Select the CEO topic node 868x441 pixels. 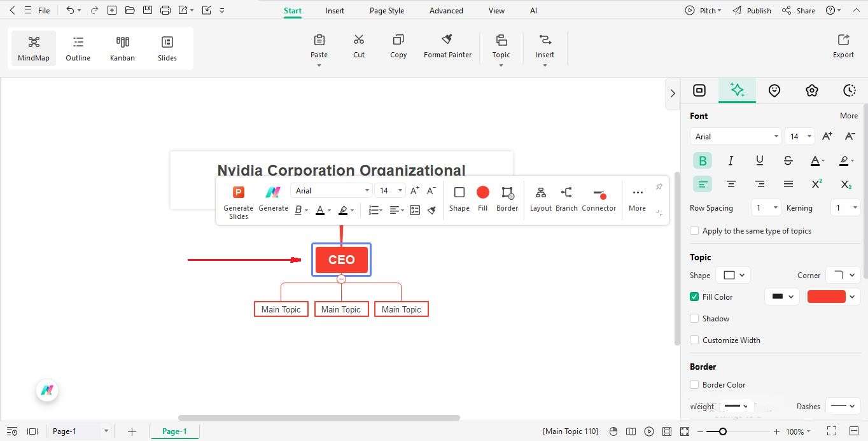click(341, 260)
